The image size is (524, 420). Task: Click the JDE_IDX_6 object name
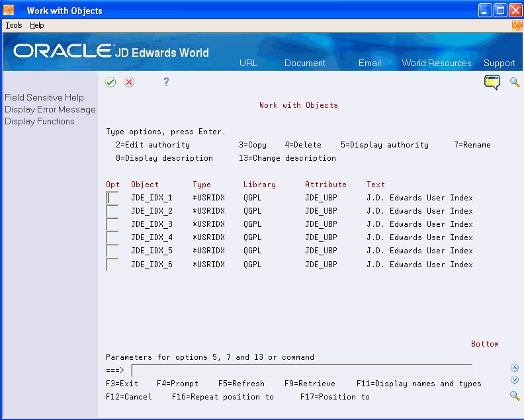point(152,265)
